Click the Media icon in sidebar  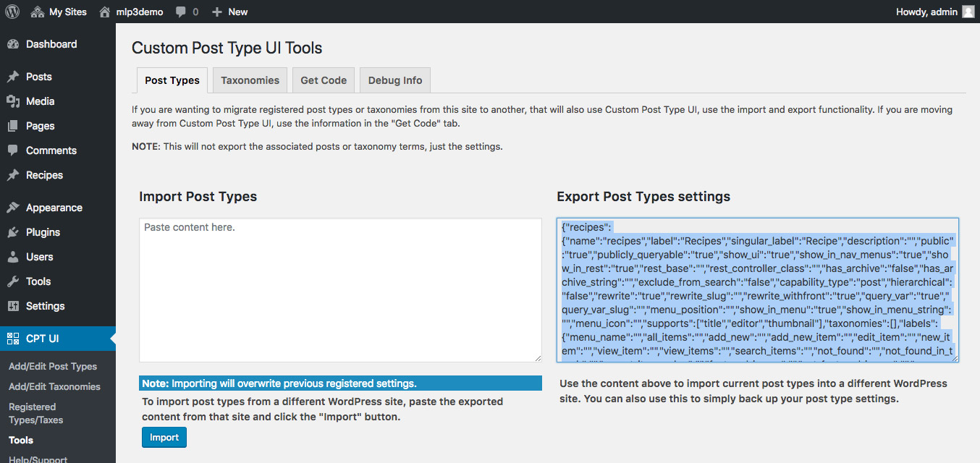13,101
